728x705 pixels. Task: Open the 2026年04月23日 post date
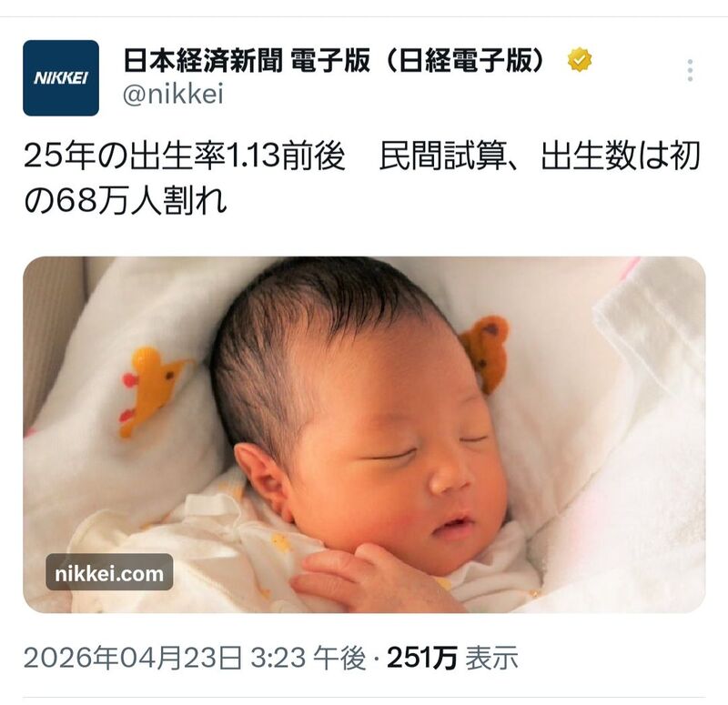(x=133, y=658)
